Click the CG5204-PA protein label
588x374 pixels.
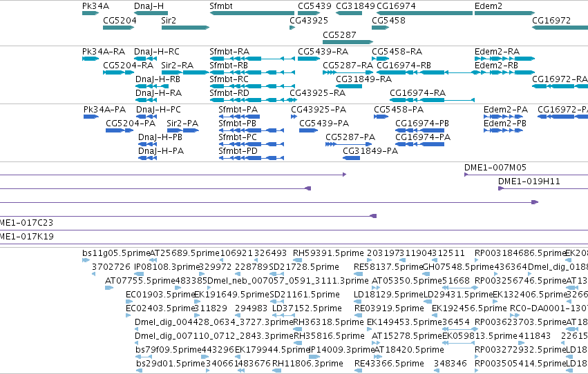click(x=131, y=123)
